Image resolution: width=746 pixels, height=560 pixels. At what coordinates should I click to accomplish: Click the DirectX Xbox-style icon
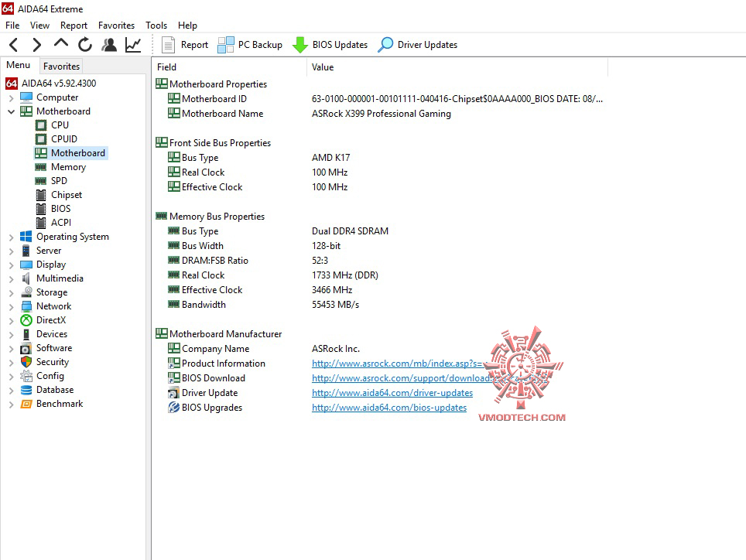(26, 320)
